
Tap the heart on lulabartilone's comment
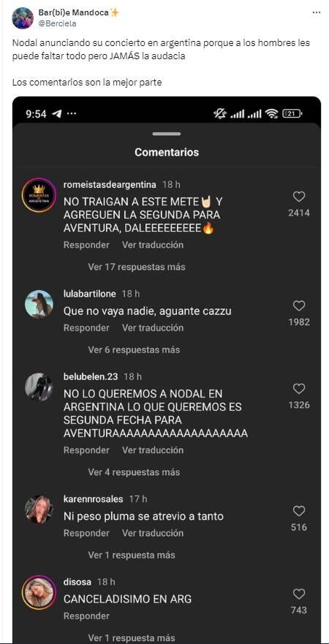click(x=299, y=306)
